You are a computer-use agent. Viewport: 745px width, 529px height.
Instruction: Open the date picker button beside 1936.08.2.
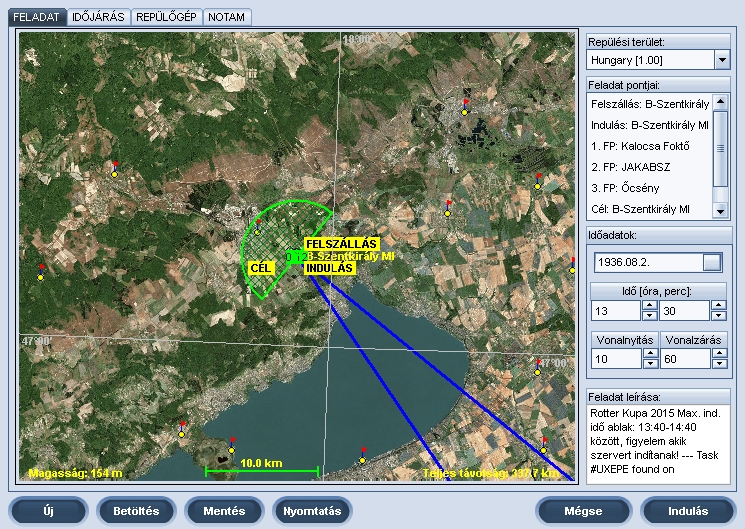coord(711,263)
